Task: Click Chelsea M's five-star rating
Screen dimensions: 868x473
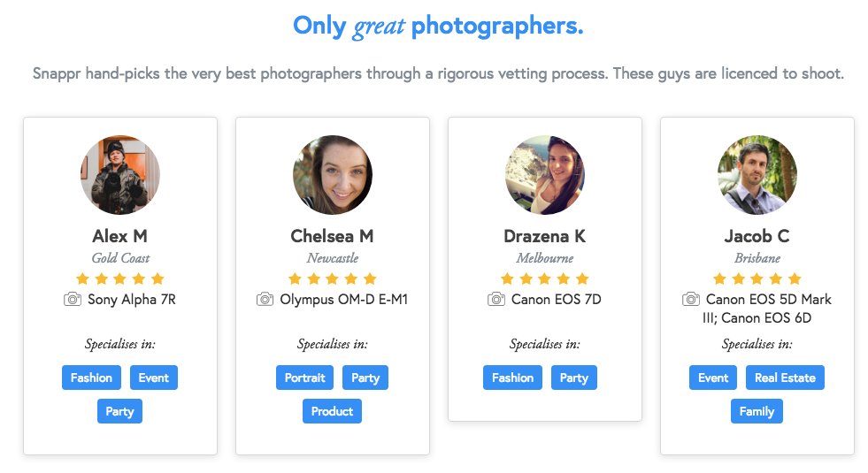Action: coord(333,278)
